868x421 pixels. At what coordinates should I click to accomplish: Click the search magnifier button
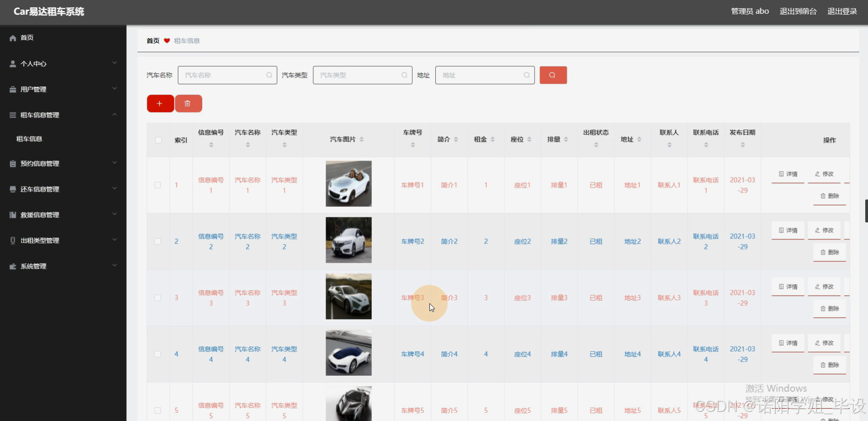553,75
